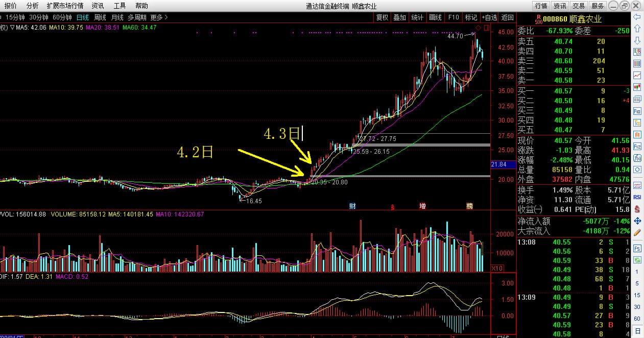Open the yellow tree-structure icon in sidebar
Image resolution: width=644 pixels, height=338 pixels.
coord(637,123)
